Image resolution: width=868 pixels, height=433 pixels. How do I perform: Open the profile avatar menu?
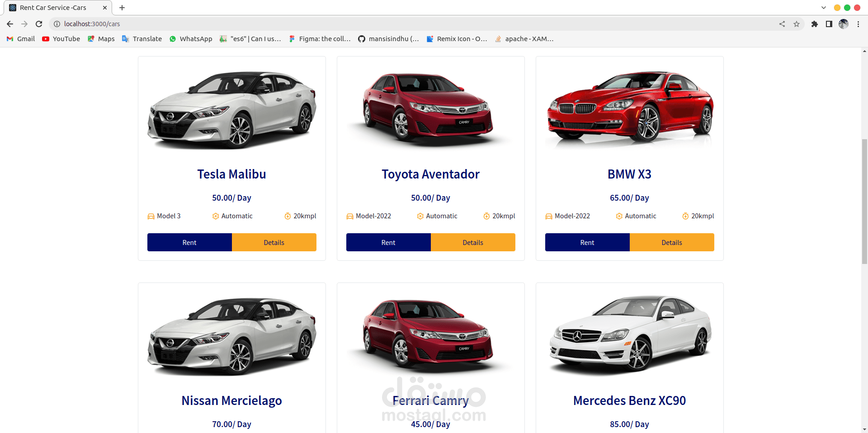click(844, 24)
